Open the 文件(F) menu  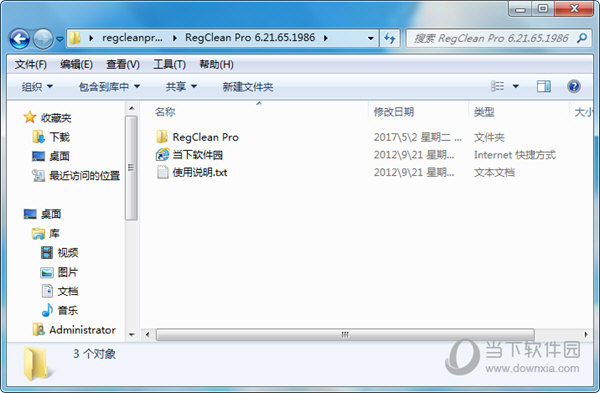tap(31, 64)
